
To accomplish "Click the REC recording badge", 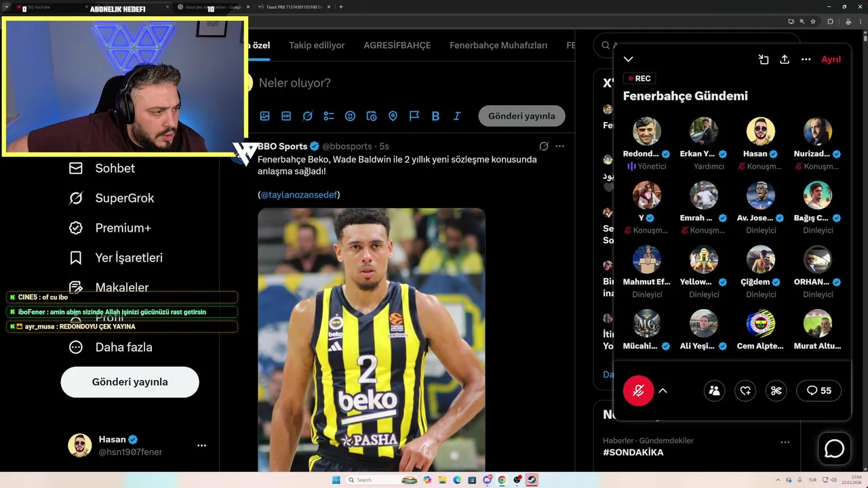I will [x=639, y=79].
